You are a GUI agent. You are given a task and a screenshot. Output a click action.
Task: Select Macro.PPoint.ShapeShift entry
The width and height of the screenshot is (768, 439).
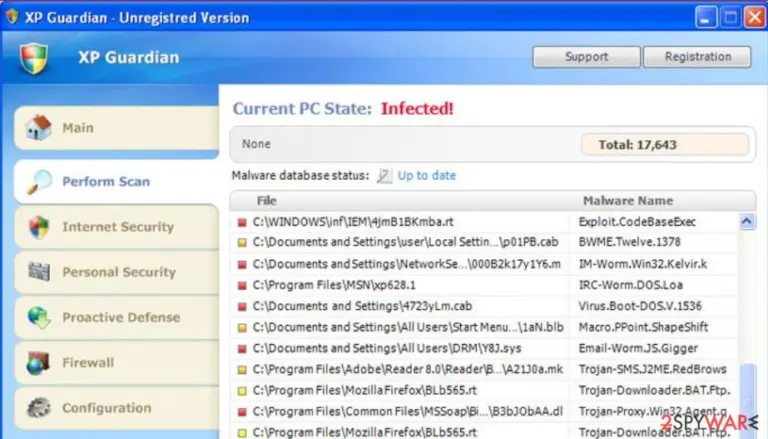(643, 327)
